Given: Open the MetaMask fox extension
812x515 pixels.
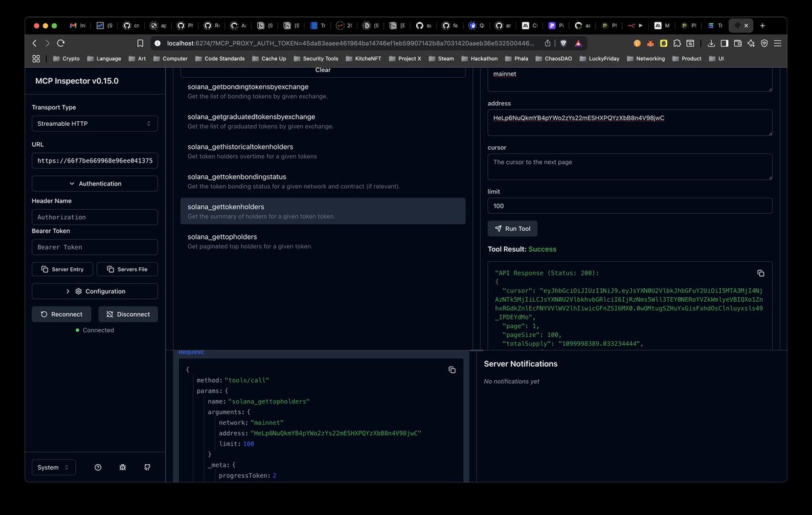Looking at the screenshot, I should (x=650, y=43).
